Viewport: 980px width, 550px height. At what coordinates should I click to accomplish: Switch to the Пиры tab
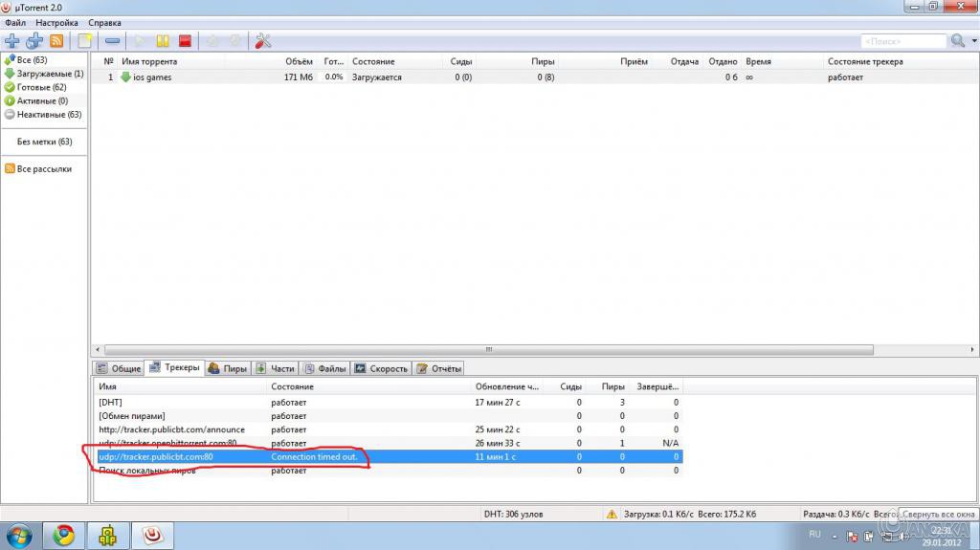tap(228, 368)
